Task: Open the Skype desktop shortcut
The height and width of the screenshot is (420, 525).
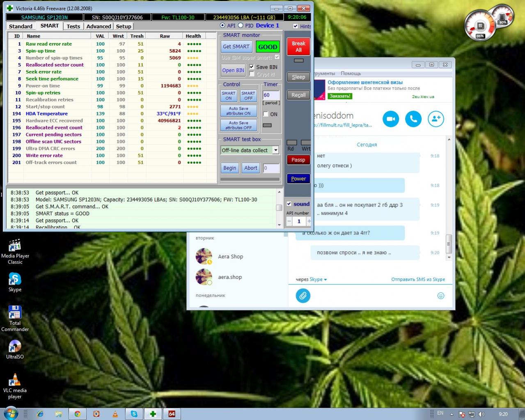Action: pyautogui.click(x=15, y=282)
